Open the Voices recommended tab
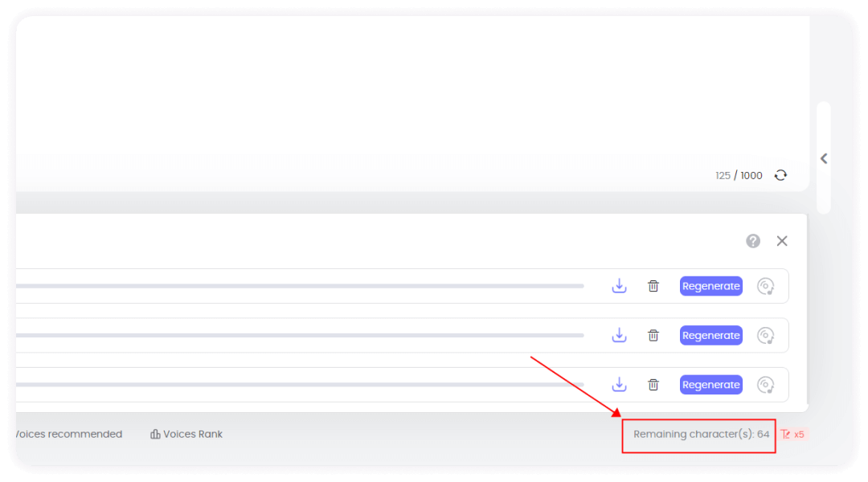 (x=68, y=435)
